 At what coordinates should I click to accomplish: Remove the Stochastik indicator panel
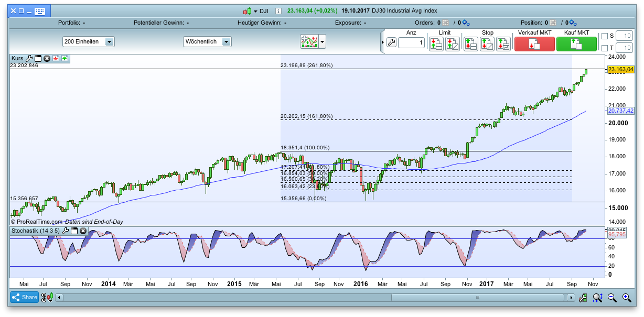pos(83,231)
